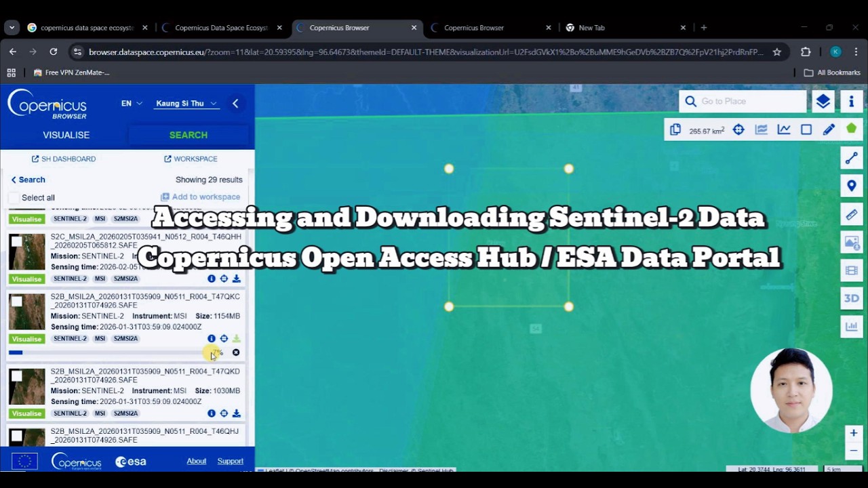Click the green pentagon area-of-interest icon
The height and width of the screenshot is (488, 868).
click(x=852, y=129)
